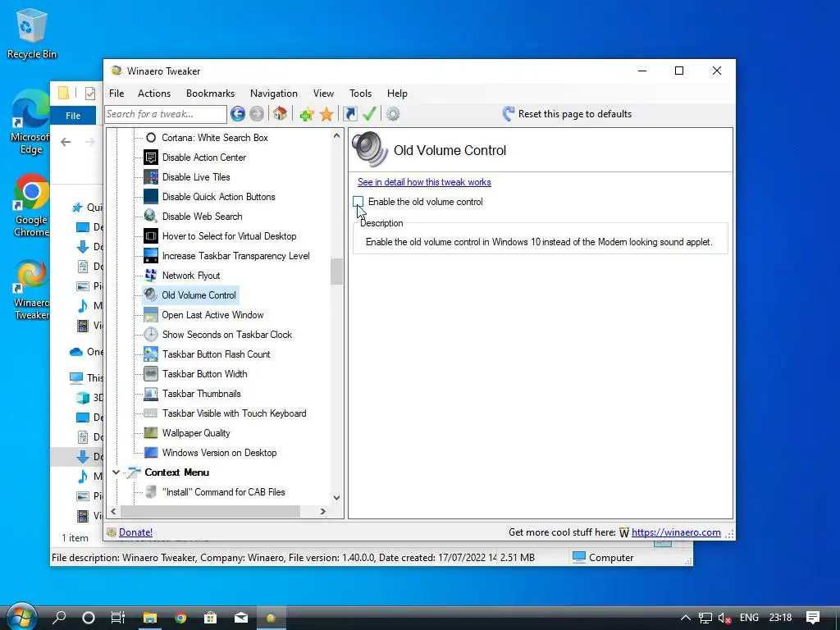Viewport: 840px width, 630px height.
Task: Open the Bookmarks menu
Action: click(x=210, y=94)
